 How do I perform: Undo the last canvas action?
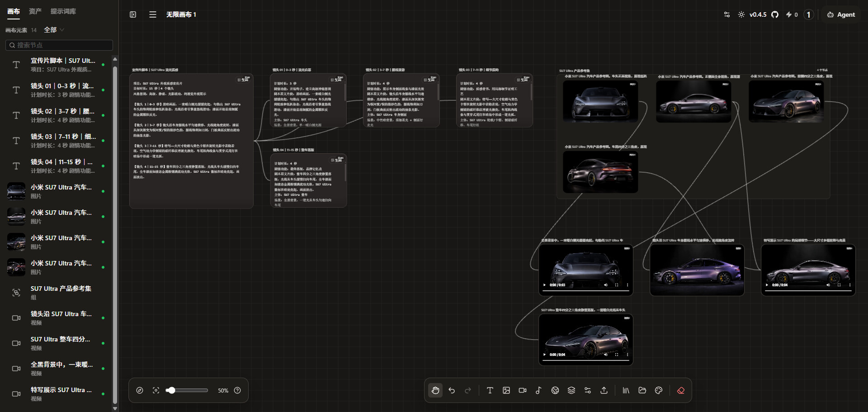pos(452,390)
